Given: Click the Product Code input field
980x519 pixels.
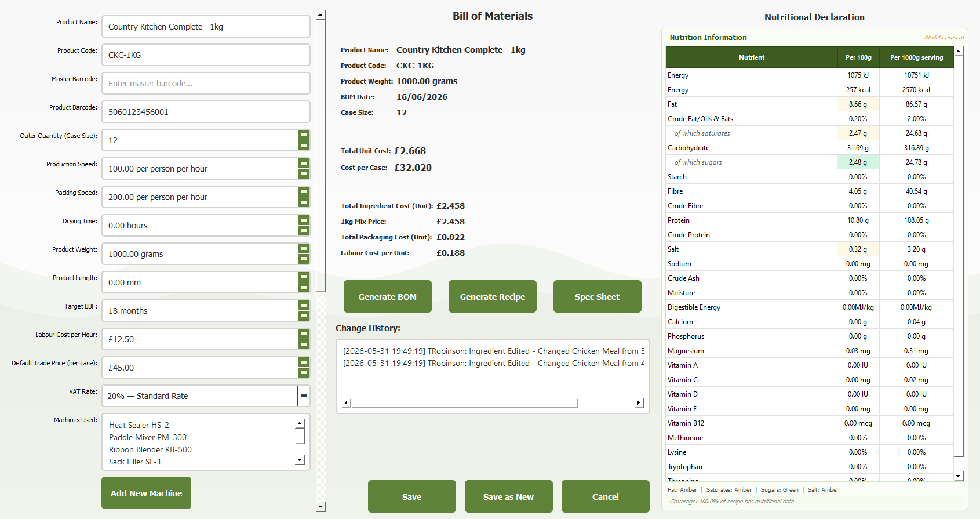Looking at the screenshot, I should tap(206, 55).
